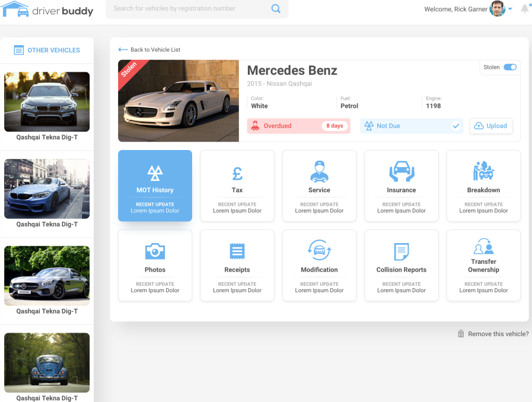This screenshot has width=532, height=402.
Task: Click the Breakdown car-smoke icon
Action: point(483,171)
